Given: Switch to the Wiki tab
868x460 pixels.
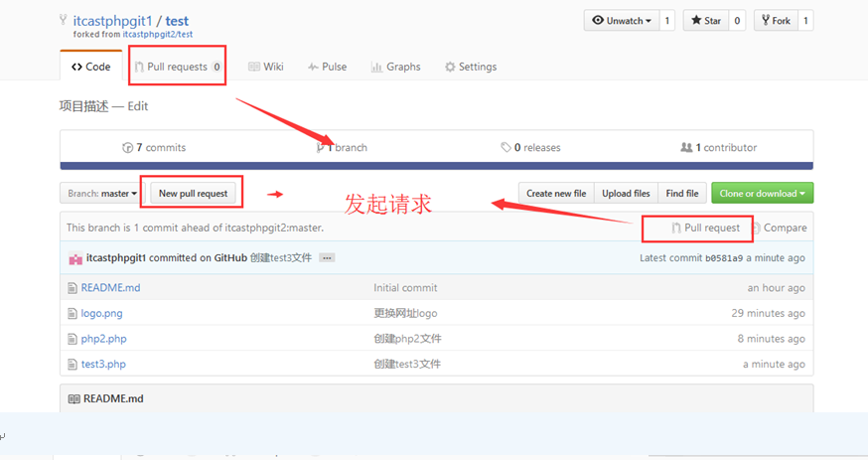Looking at the screenshot, I should 266,67.
